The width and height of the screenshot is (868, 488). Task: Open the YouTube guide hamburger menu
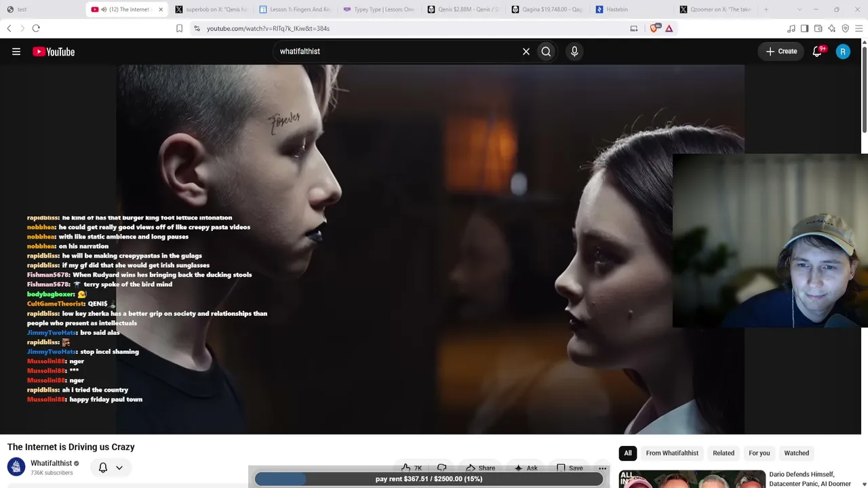click(16, 52)
